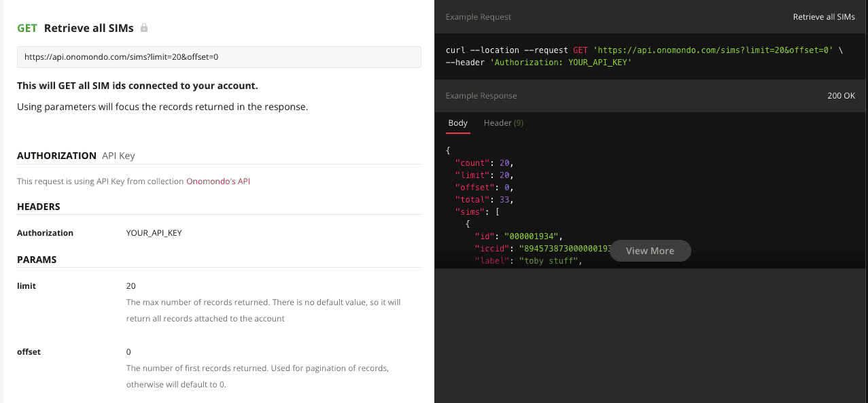Click the lock icon beside Retrieve all SIMs
The image size is (868, 403).
pyautogui.click(x=144, y=29)
